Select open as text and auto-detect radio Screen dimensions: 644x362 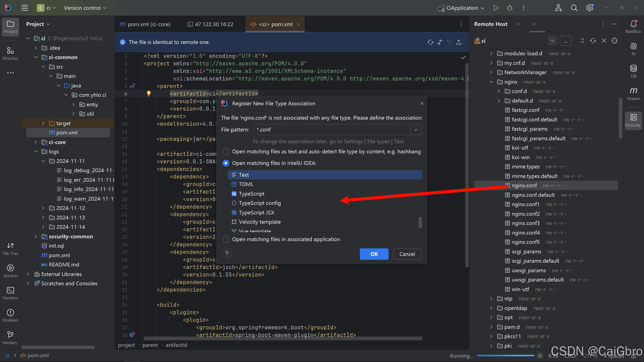226,152
